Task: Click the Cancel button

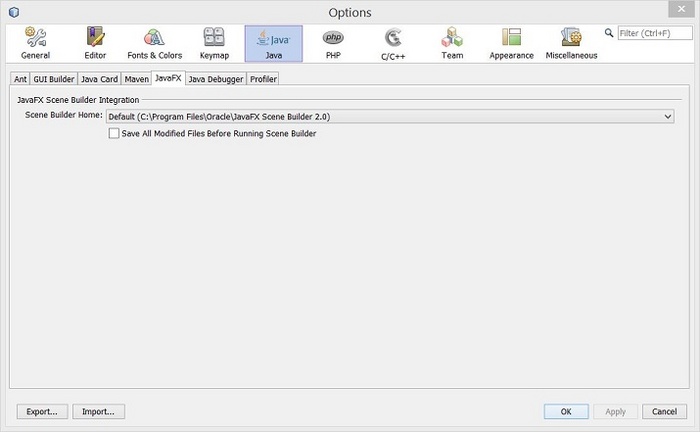Action: point(664,411)
